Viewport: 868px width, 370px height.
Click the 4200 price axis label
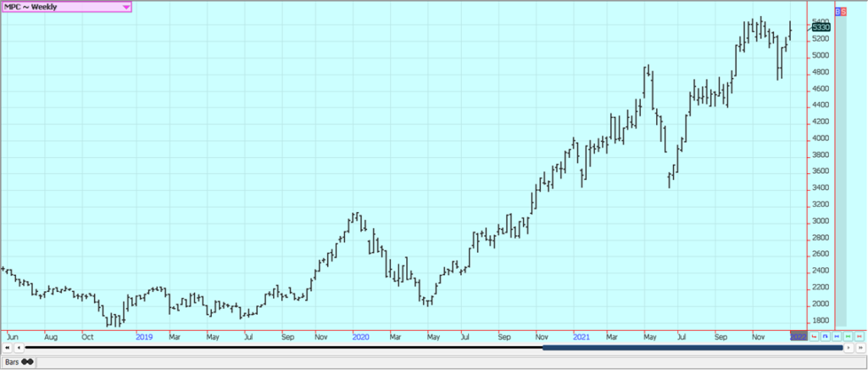click(821, 122)
